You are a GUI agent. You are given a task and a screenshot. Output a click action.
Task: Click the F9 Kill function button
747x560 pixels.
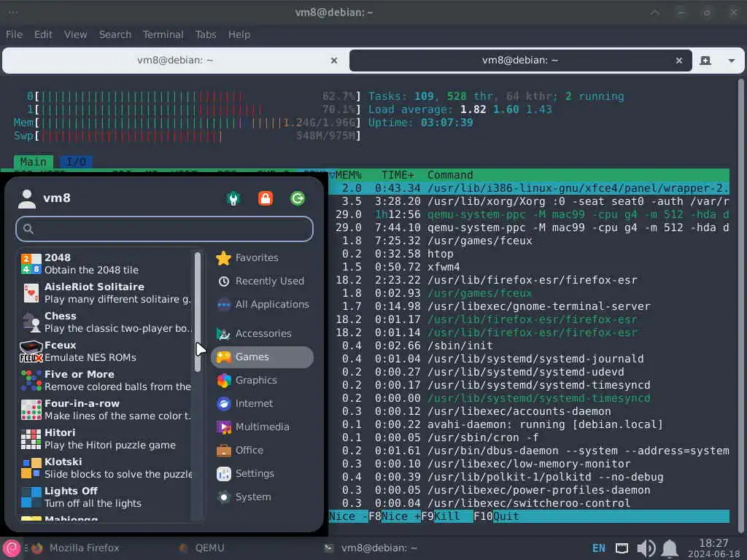pyautogui.click(x=447, y=516)
